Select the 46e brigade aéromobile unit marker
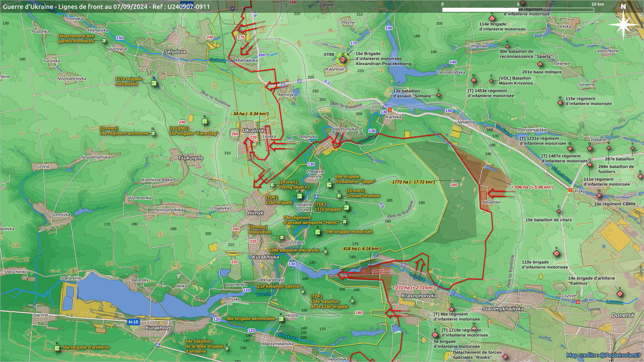Image resolution: width=644 pixels, height=362 pixels. point(281,319)
